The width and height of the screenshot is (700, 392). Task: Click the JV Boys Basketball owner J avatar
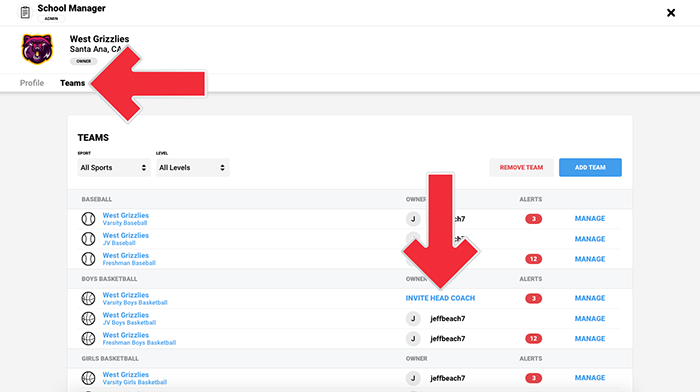pyautogui.click(x=413, y=318)
